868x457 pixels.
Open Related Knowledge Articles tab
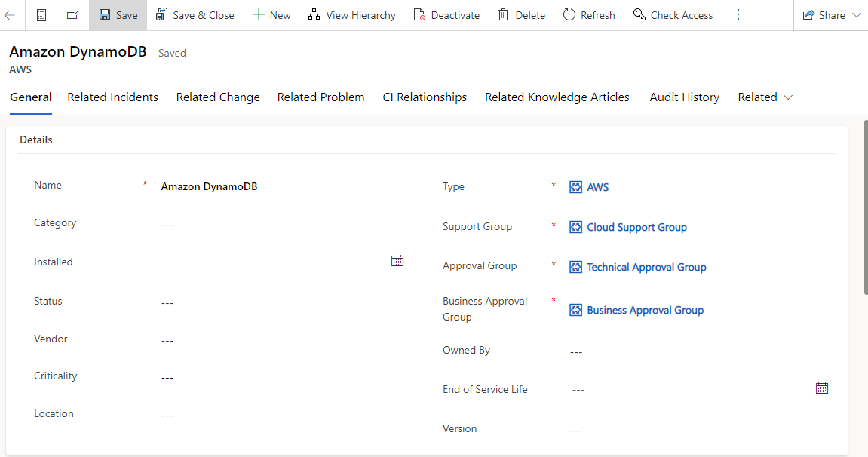557,97
